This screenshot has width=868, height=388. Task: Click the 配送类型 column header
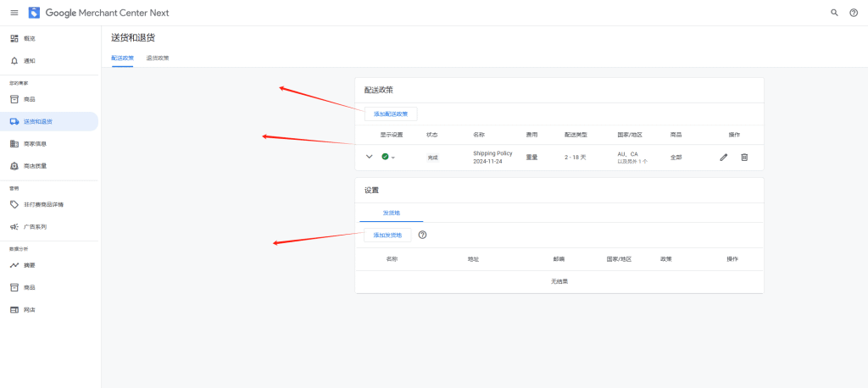(x=576, y=135)
